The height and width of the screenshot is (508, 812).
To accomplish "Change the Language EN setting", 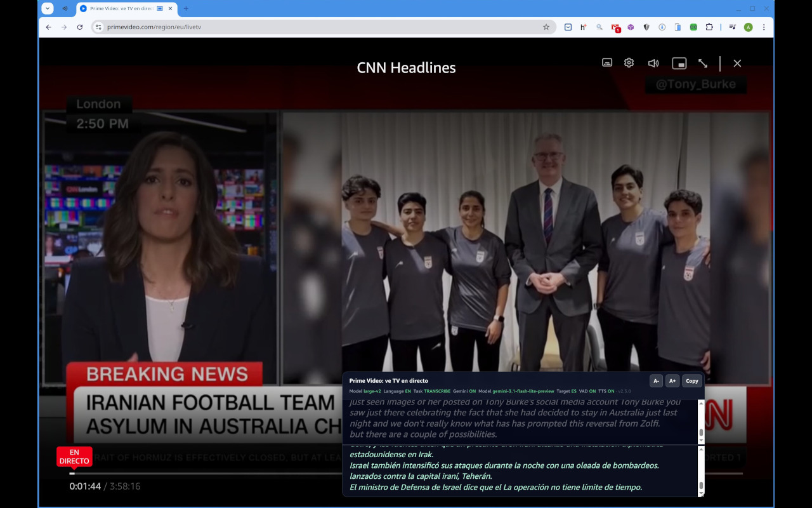I will (397, 391).
